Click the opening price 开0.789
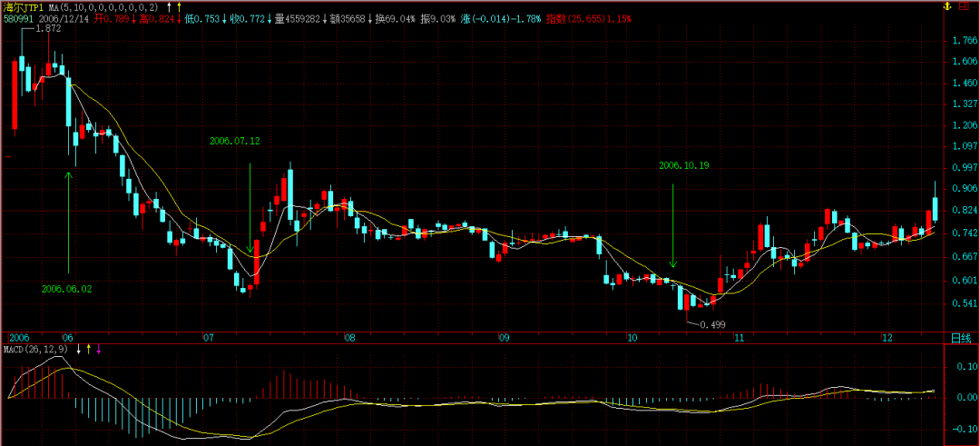This screenshot has height=446, width=980. tap(112, 19)
